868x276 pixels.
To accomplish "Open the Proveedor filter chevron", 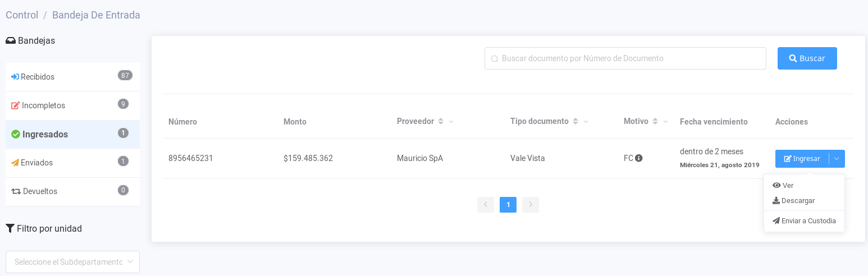I will coord(451,122).
